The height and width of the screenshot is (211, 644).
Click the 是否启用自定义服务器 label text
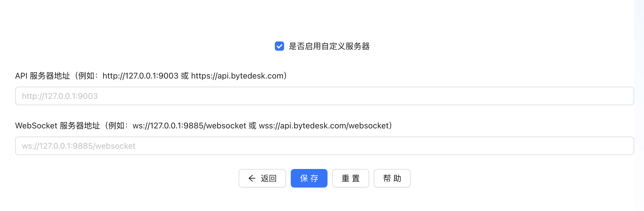tap(329, 46)
